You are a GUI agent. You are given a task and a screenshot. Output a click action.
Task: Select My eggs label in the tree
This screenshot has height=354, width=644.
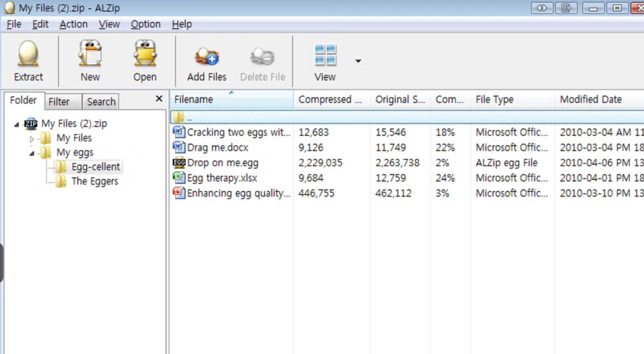click(75, 152)
